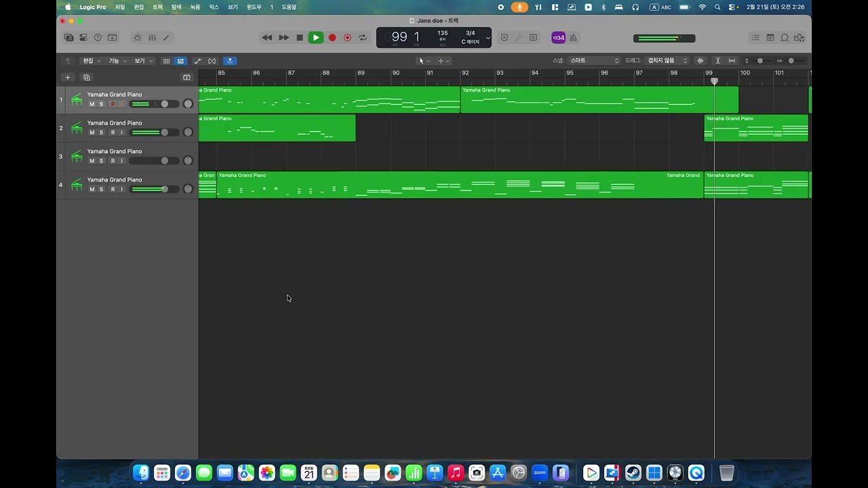
Task: Record-enable track 3 with R button
Action: 113,161
